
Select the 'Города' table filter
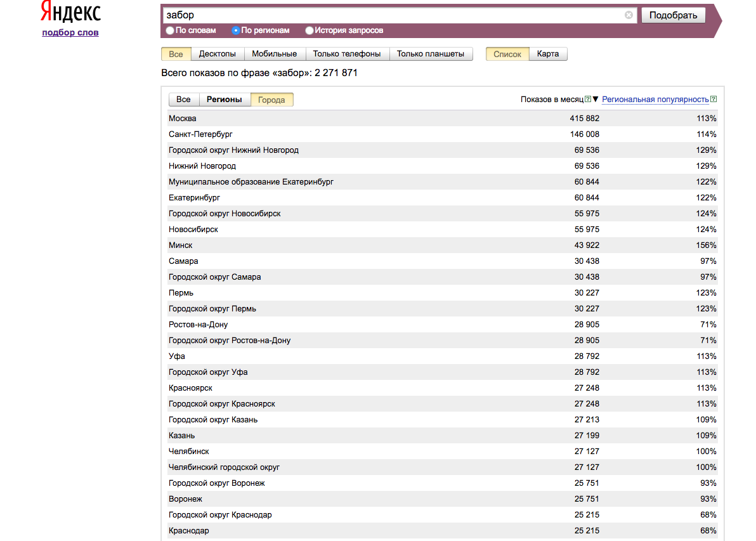(271, 100)
